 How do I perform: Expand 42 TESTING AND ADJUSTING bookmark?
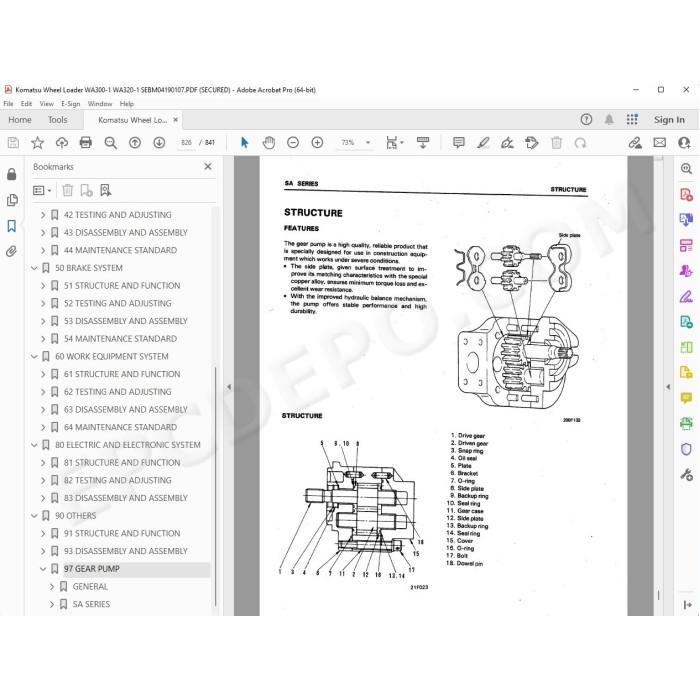[43, 215]
